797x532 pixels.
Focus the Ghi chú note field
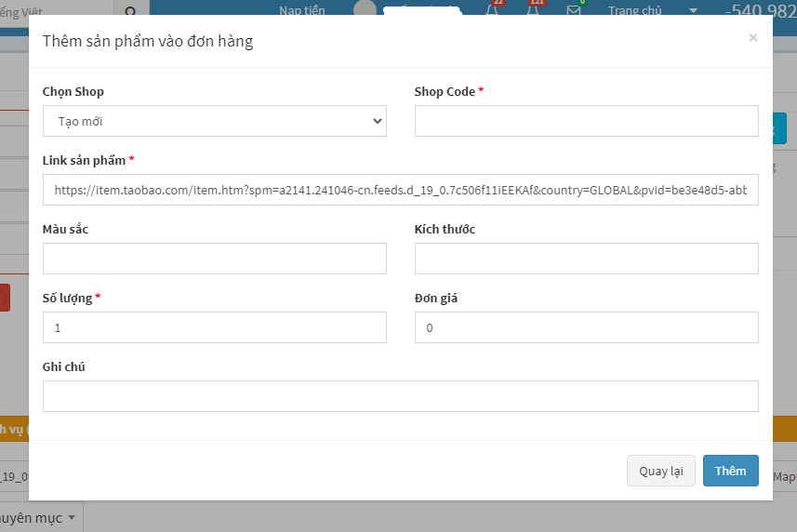[400, 396]
